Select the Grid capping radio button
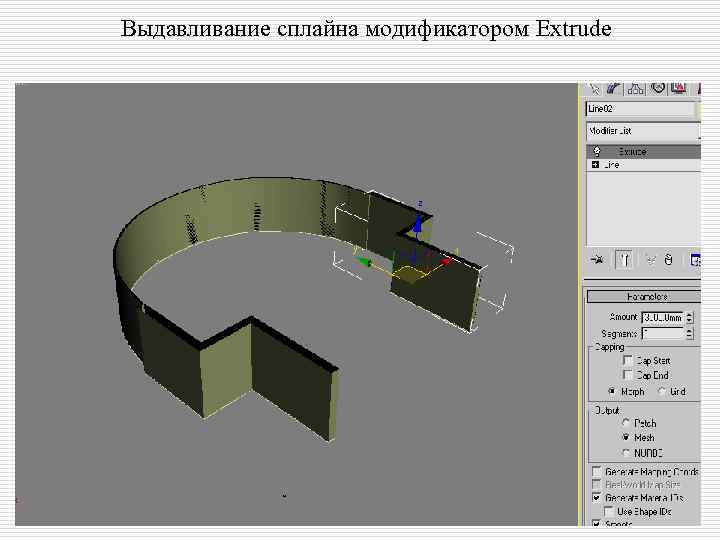Image resolution: width=720 pixels, height=540 pixels. [662, 391]
